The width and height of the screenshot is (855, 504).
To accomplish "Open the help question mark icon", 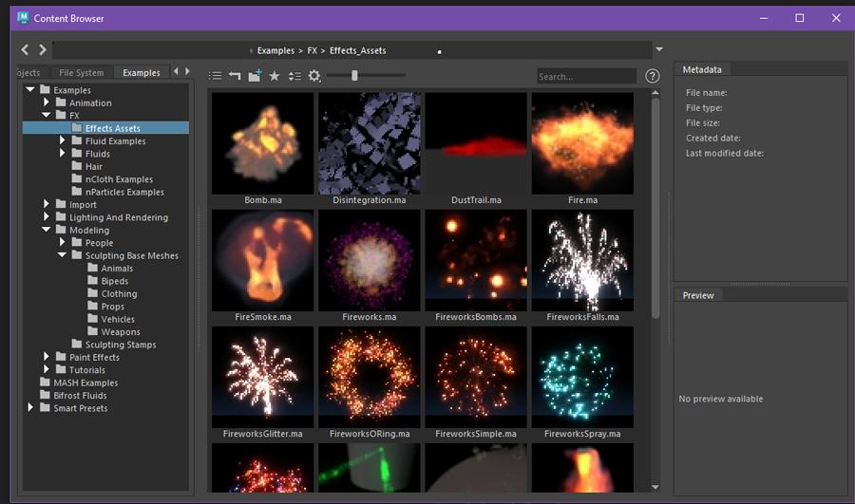I will coord(652,76).
